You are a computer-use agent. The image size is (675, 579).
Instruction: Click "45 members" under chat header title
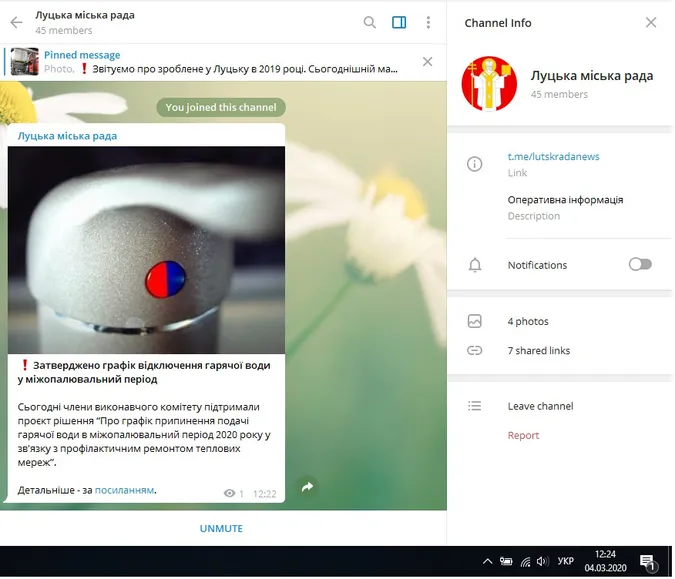(64, 30)
